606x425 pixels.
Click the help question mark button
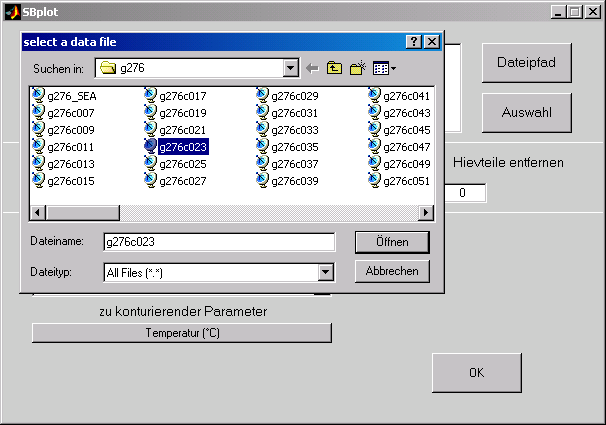click(x=414, y=42)
